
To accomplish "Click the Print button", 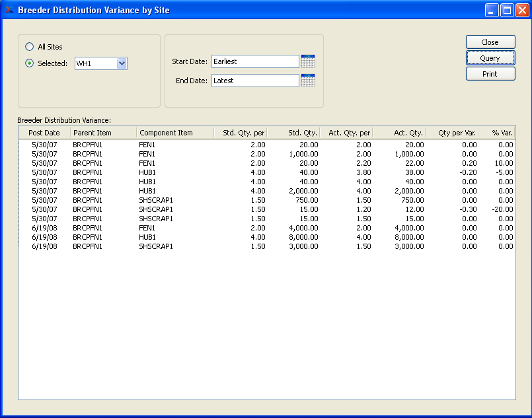I will 490,74.
